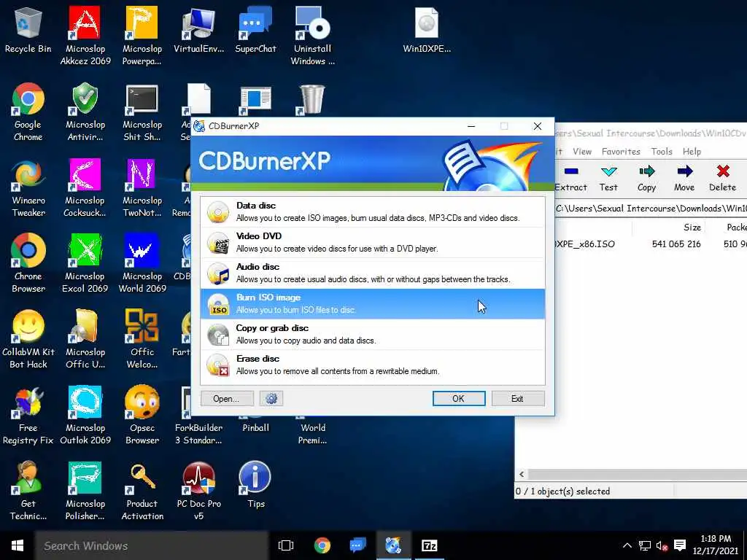Select the Winaero Tweaker desktop icon
The width and height of the screenshot is (747, 560).
coord(28,188)
